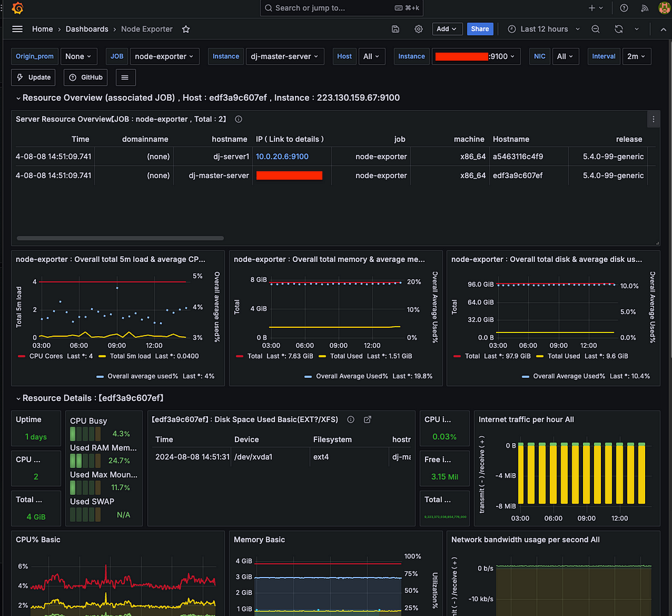672x616 pixels.
Task: Open the sidebar hamburger menu
Action: pyautogui.click(x=17, y=29)
